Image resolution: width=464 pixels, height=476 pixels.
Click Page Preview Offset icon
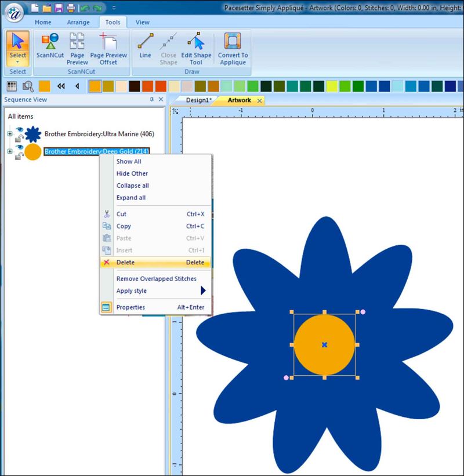click(x=108, y=46)
